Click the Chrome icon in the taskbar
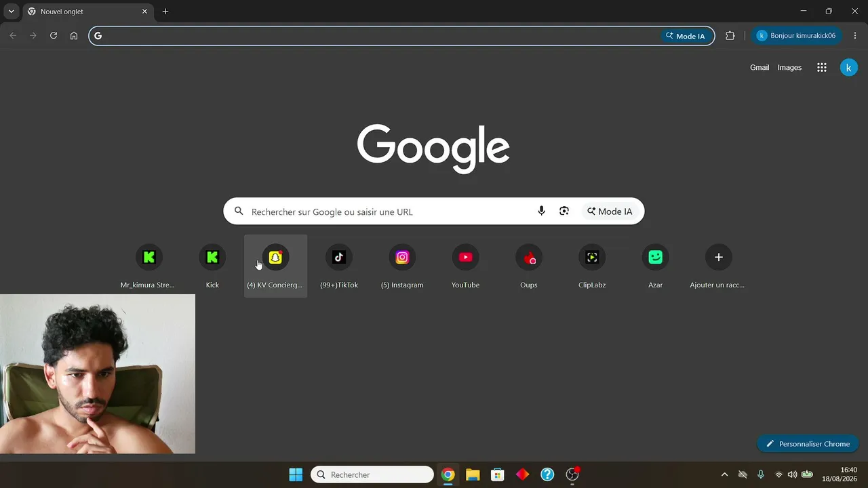Viewport: 868px width, 488px height. (448, 474)
